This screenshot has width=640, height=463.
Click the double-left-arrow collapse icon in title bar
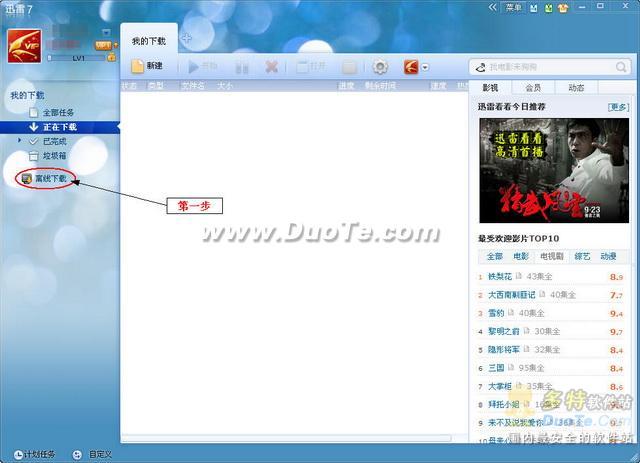tap(493, 7)
